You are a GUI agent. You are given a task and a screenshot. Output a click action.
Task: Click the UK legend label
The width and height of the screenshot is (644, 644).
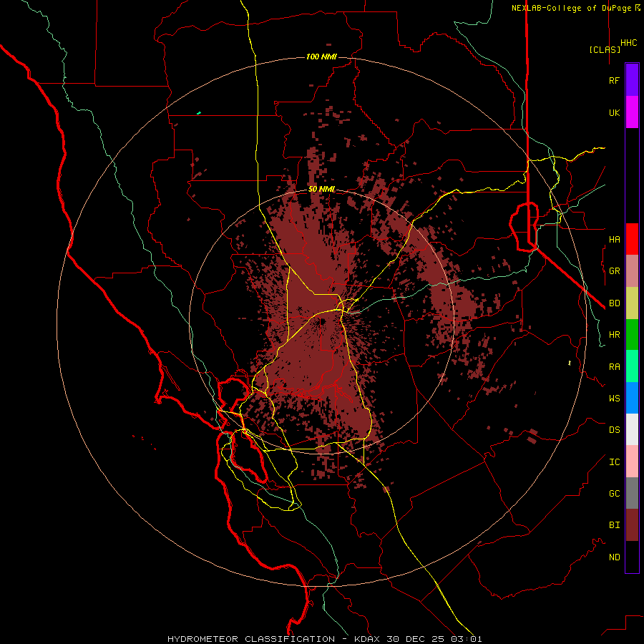point(614,112)
